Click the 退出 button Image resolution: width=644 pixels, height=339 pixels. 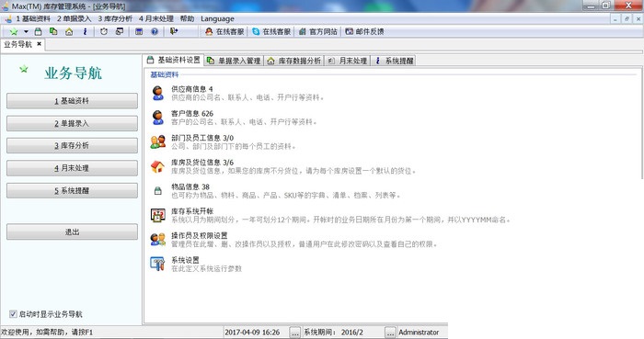72,232
